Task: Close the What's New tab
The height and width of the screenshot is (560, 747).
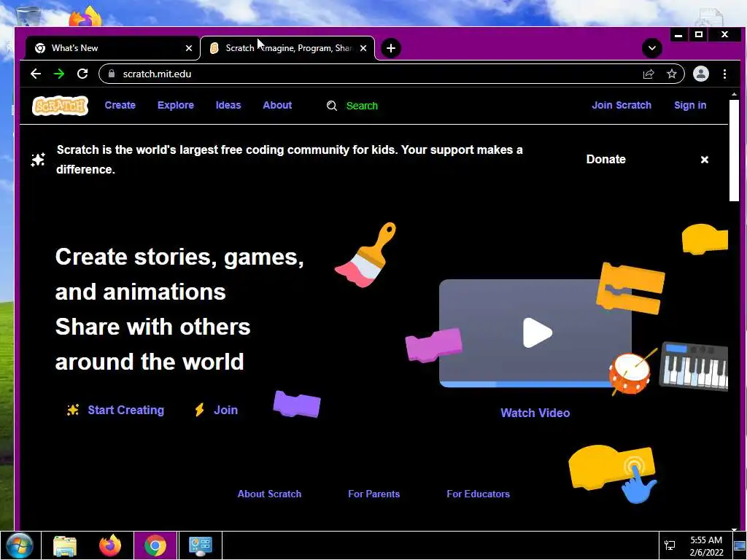Action: coord(189,48)
